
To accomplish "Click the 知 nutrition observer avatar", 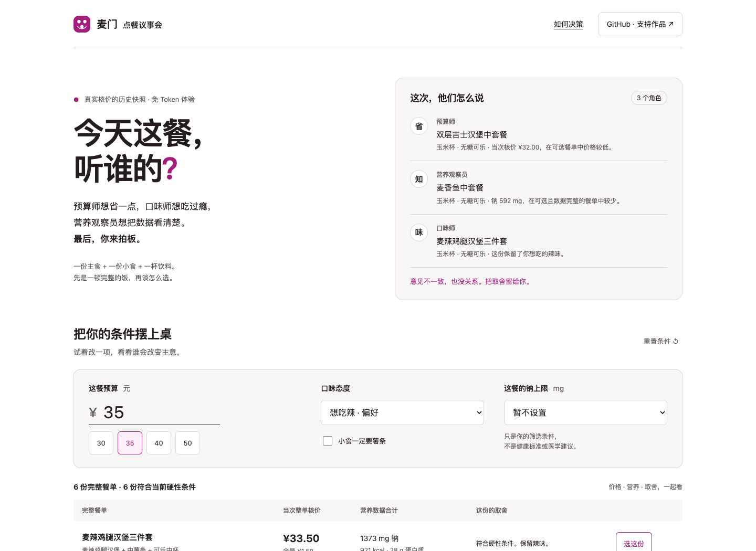I will 419,179.
